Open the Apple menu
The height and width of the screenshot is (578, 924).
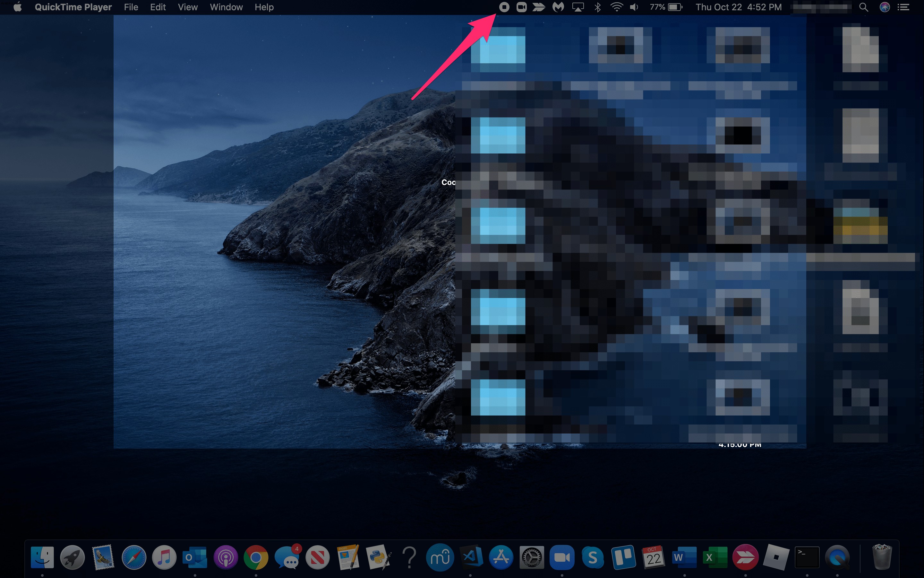click(18, 7)
